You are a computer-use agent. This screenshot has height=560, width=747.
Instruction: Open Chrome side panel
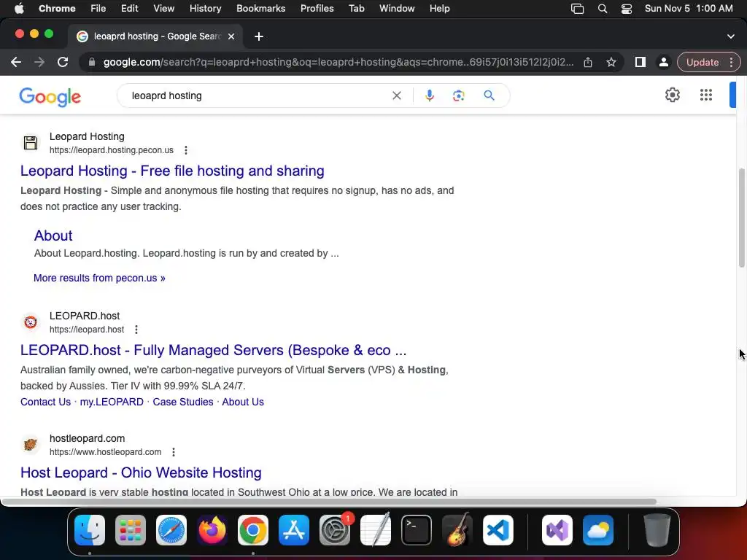pos(640,63)
